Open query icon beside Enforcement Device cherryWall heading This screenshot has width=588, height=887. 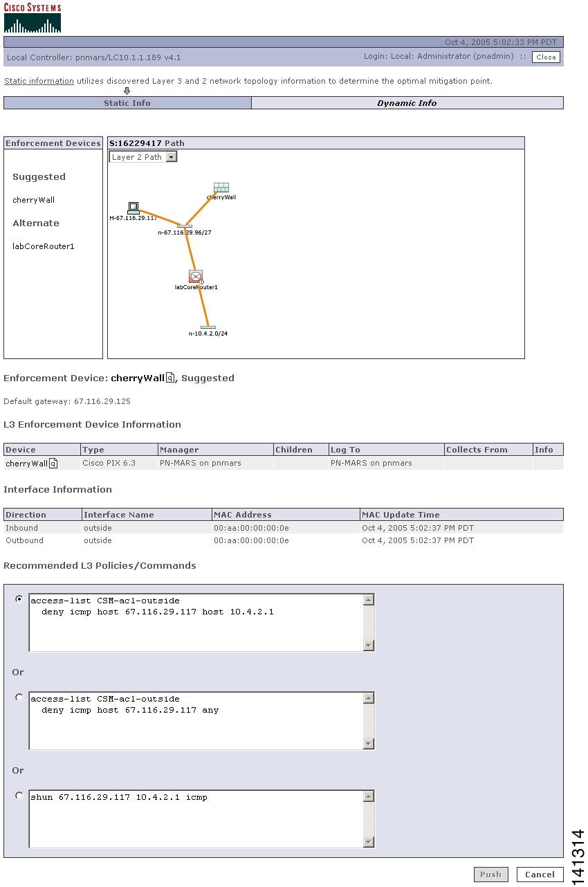tap(170, 378)
